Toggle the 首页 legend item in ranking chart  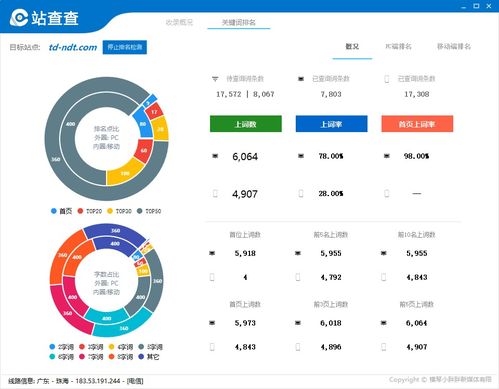[61, 211]
